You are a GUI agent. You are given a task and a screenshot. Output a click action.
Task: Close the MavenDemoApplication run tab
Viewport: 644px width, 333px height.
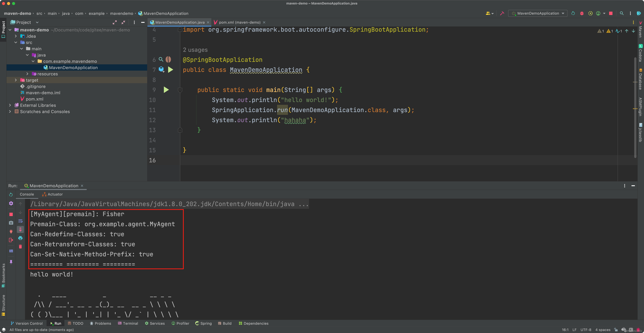click(82, 186)
